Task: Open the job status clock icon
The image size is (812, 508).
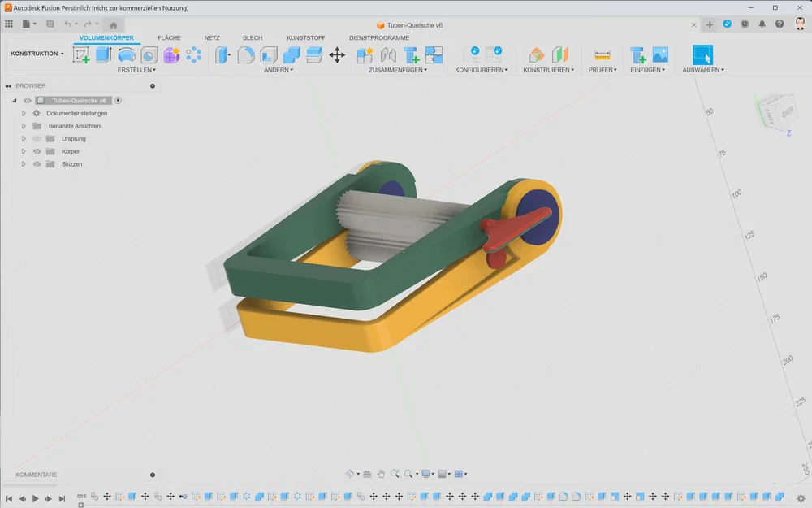Action: pyautogui.click(x=745, y=24)
